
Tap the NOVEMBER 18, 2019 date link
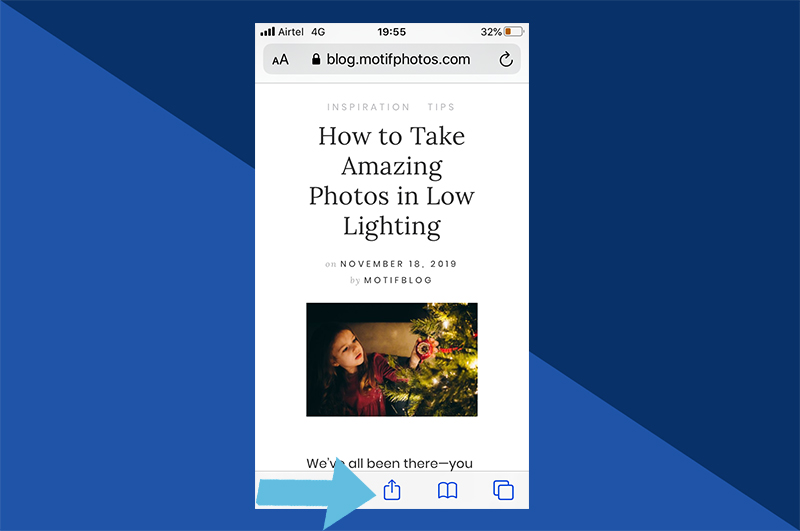[398, 264]
